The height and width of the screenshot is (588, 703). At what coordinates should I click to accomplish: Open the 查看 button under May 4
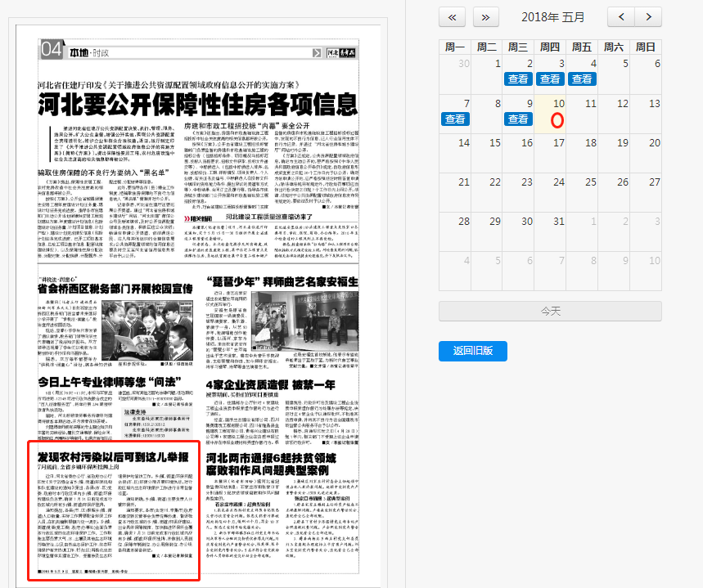pos(581,79)
